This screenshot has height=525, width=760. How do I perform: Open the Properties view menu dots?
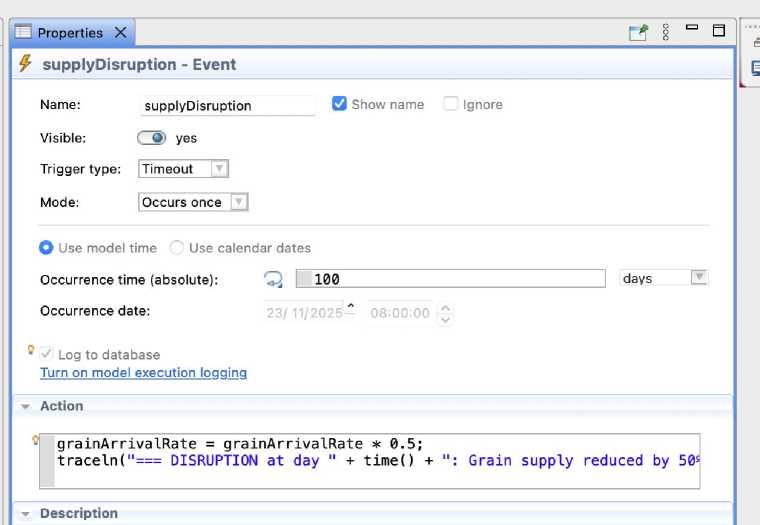coord(666,32)
